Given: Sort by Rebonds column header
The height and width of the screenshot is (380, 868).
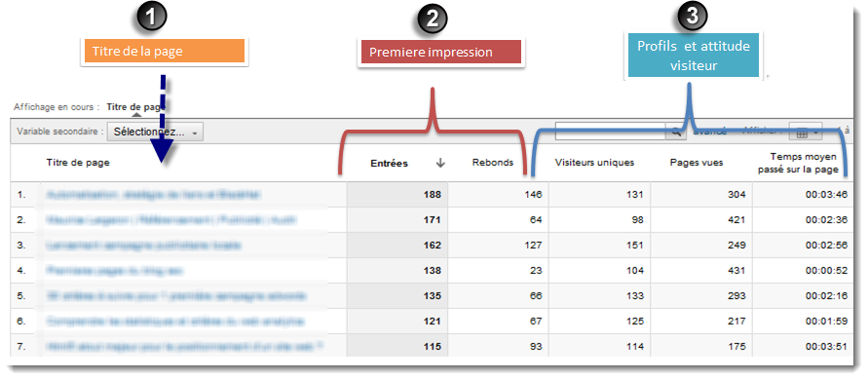Looking at the screenshot, I should (x=492, y=163).
